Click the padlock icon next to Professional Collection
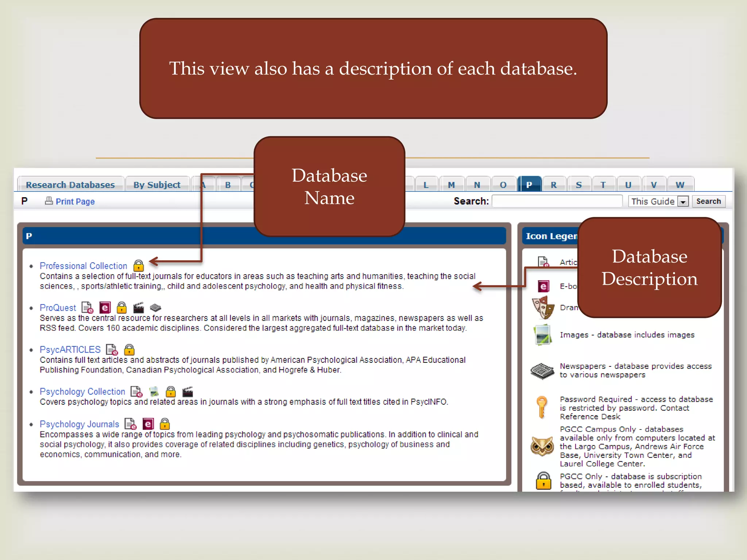The height and width of the screenshot is (560, 747). point(139,265)
